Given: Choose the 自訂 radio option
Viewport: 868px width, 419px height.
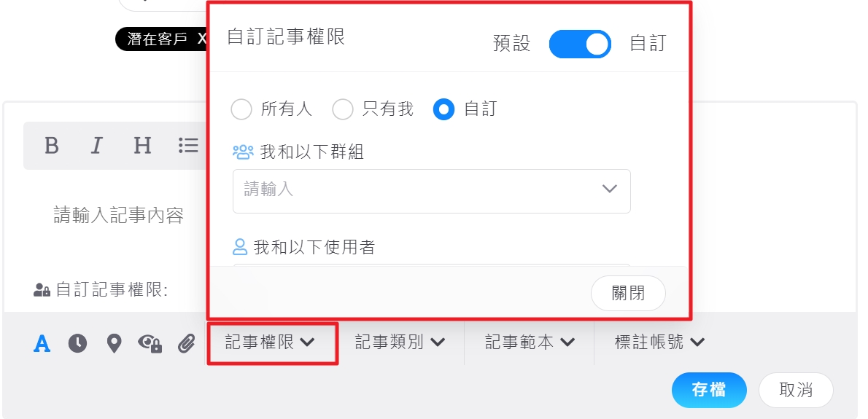Looking at the screenshot, I should (x=444, y=109).
